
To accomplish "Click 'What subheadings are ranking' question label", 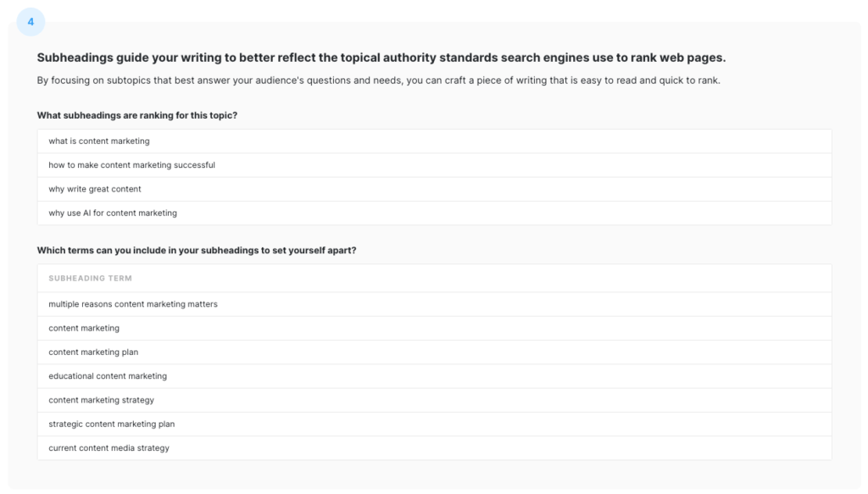I will click(x=137, y=115).
